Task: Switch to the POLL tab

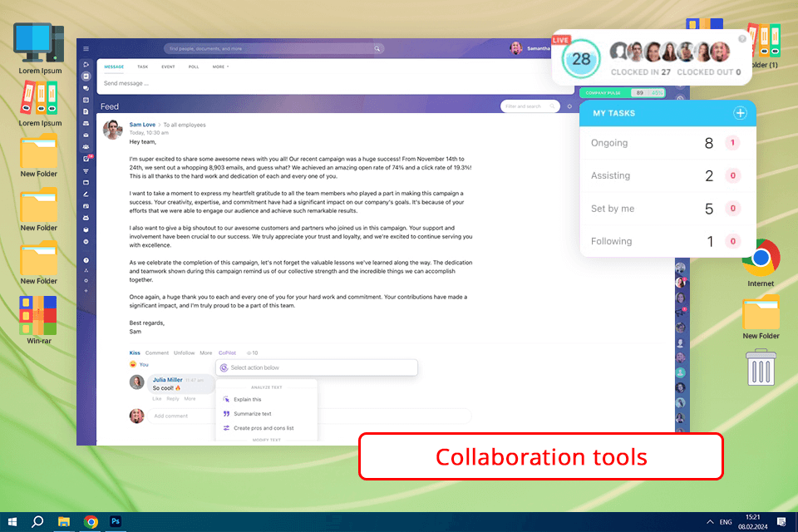Action: pos(194,66)
